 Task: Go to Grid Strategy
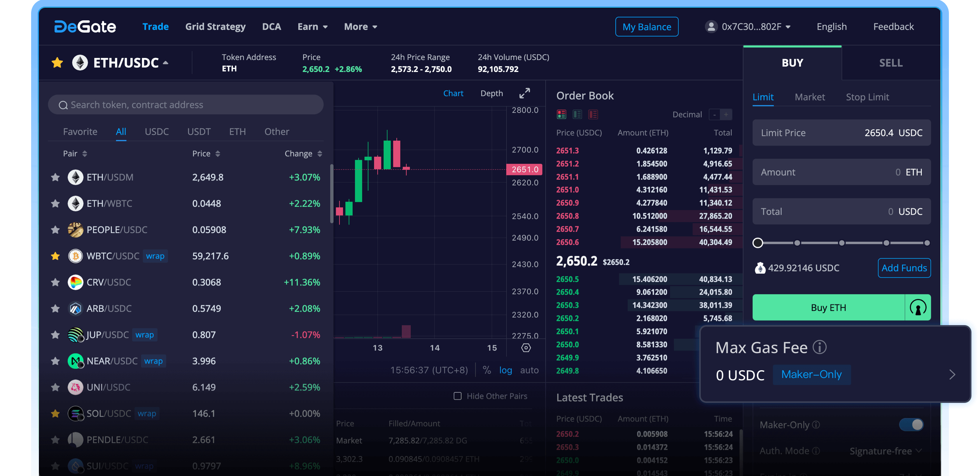(215, 26)
